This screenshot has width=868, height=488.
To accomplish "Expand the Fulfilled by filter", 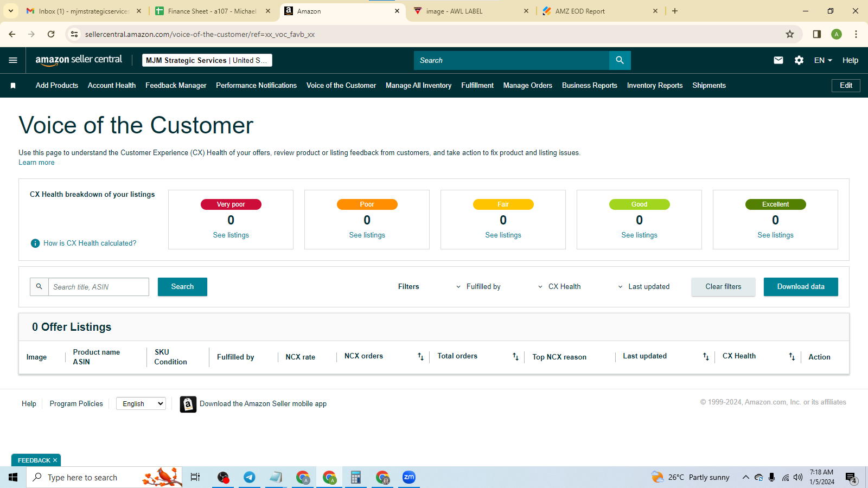I will click(478, 287).
